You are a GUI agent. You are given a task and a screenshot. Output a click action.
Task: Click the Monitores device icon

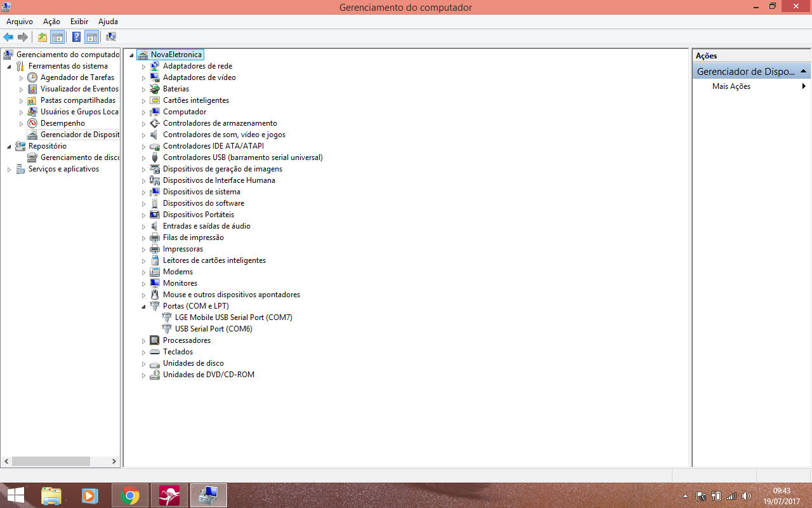coord(155,283)
